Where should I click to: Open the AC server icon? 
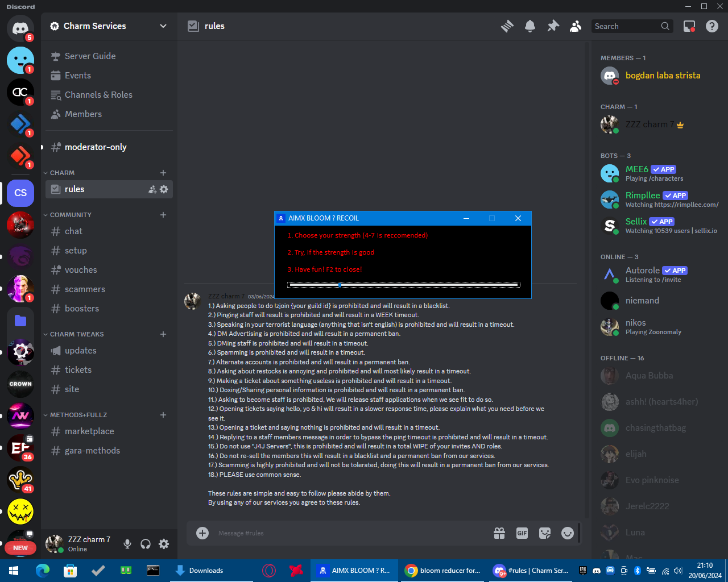pos(20,92)
